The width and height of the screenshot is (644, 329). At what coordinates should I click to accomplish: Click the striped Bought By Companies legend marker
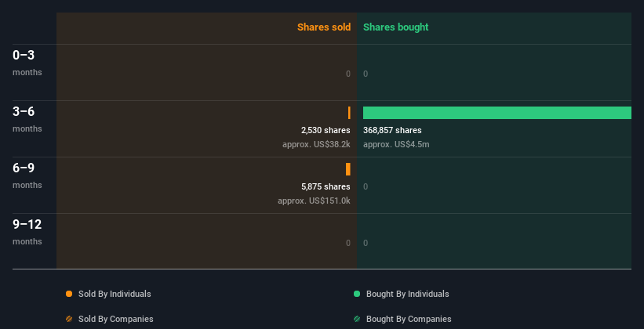click(357, 319)
